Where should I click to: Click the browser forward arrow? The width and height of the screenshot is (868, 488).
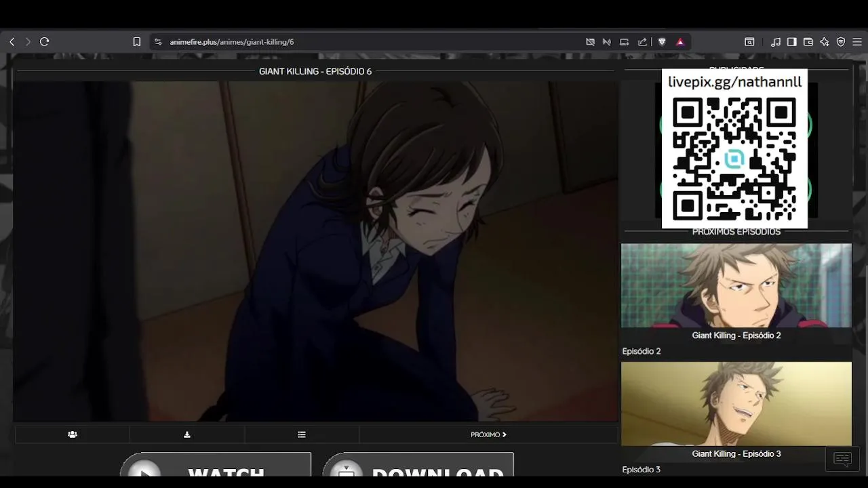point(28,42)
